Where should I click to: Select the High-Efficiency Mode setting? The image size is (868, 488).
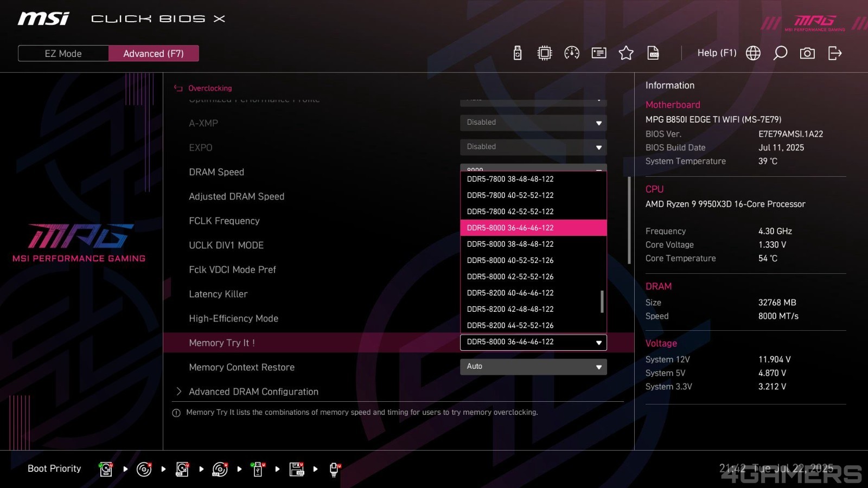(x=233, y=318)
